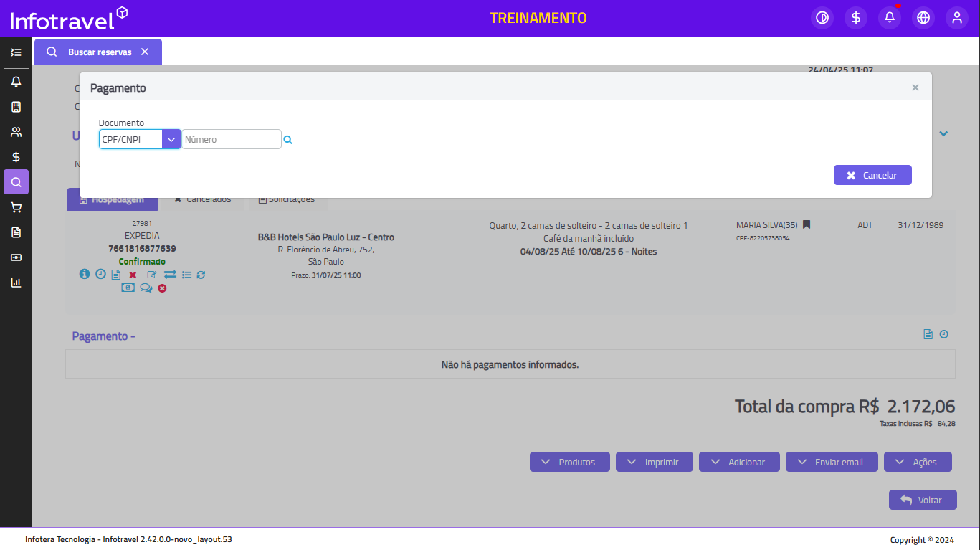
Task: Open the notifications bell in top header
Action: (x=890, y=18)
